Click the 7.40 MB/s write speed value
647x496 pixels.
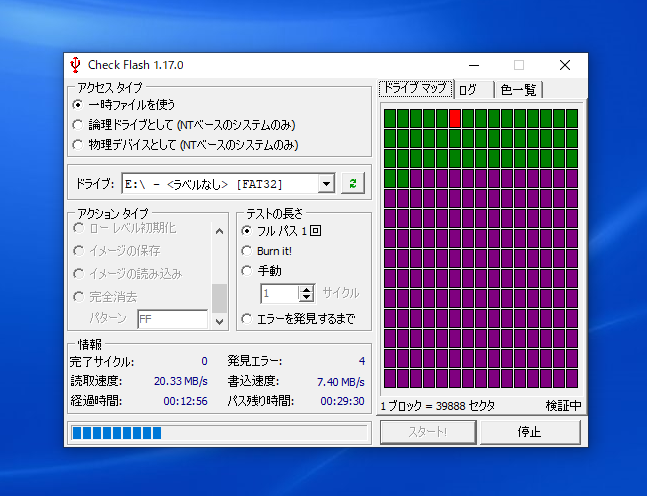[340, 382]
